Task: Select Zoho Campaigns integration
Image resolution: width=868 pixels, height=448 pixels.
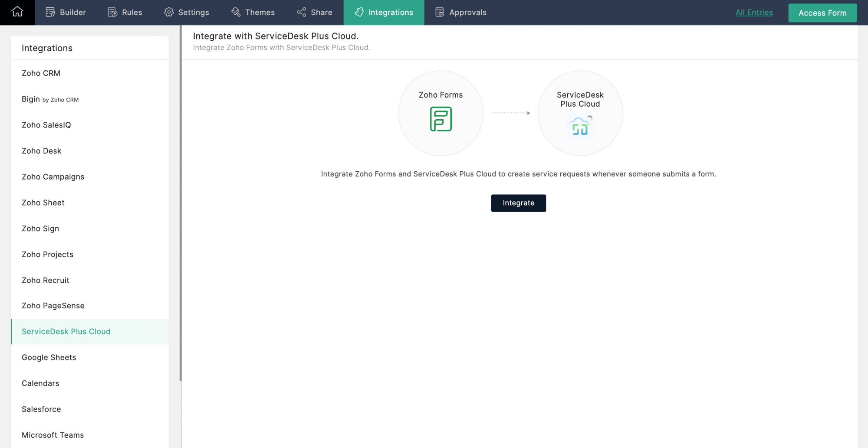Action: click(x=90, y=177)
